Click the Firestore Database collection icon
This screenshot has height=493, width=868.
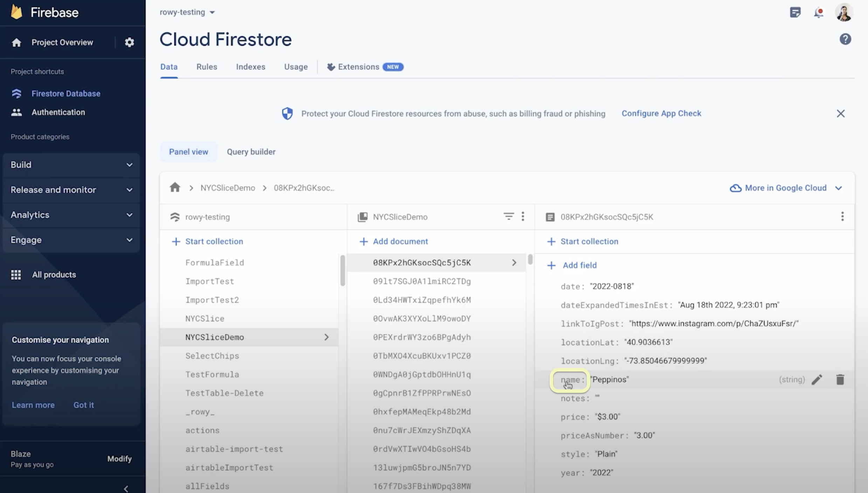(x=17, y=93)
